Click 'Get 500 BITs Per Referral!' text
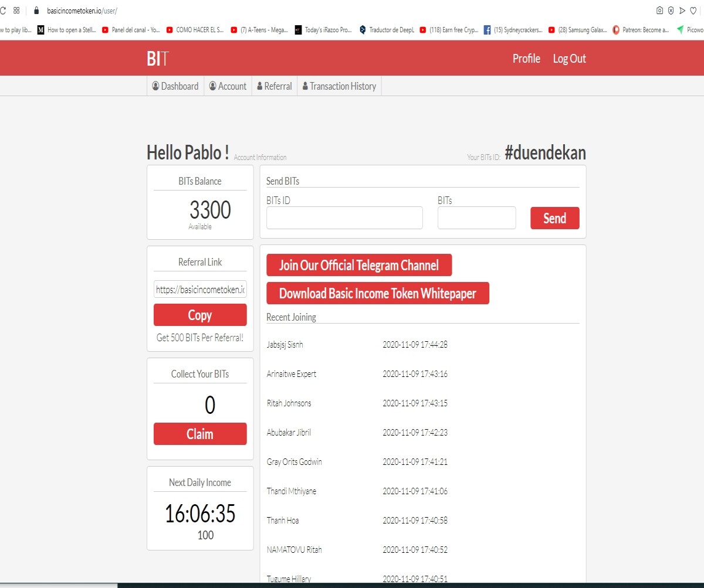704x588 pixels. (x=200, y=338)
